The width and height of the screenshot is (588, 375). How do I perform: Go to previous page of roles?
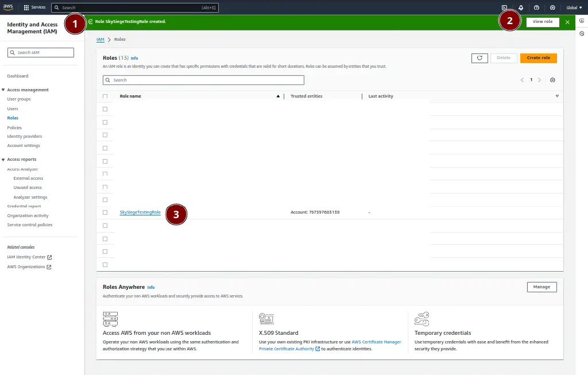coord(522,80)
